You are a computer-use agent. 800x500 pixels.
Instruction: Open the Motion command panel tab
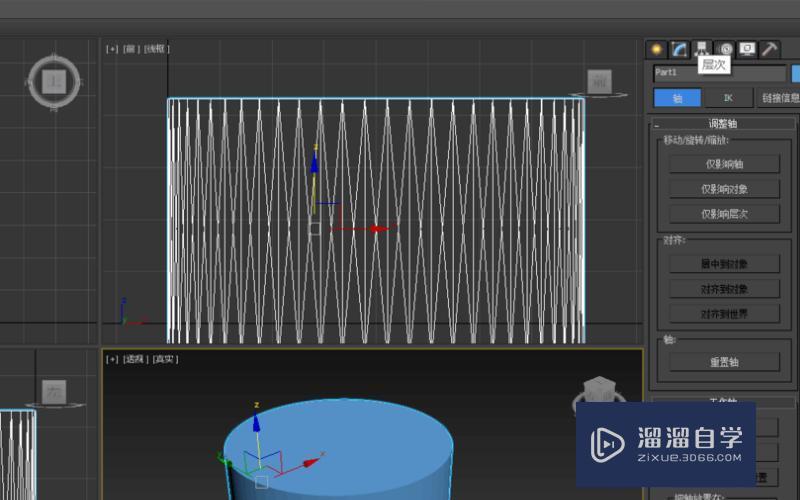point(725,49)
